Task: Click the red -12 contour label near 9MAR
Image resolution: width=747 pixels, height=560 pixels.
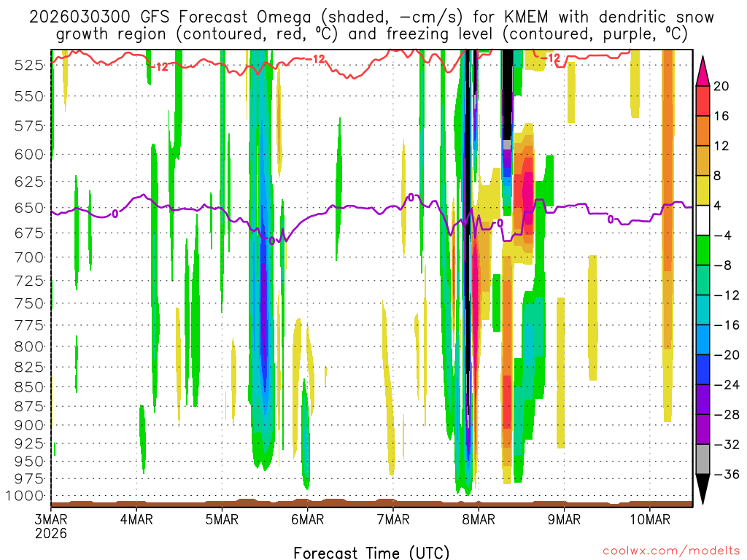Action: click(550, 58)
